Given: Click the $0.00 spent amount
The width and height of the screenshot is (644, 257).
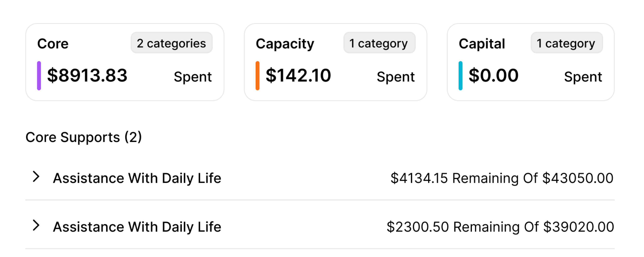Looking at the screenshot, I should [x=494, y=75].
